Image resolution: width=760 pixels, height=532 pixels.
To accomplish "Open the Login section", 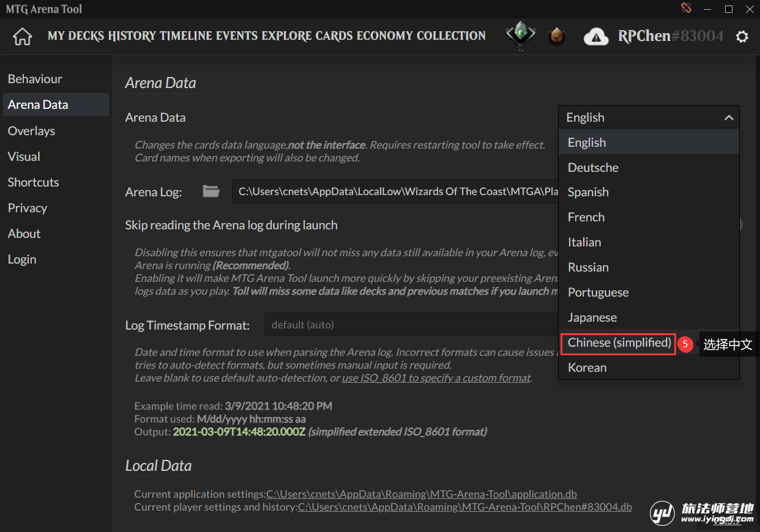I will coord(56,259).
